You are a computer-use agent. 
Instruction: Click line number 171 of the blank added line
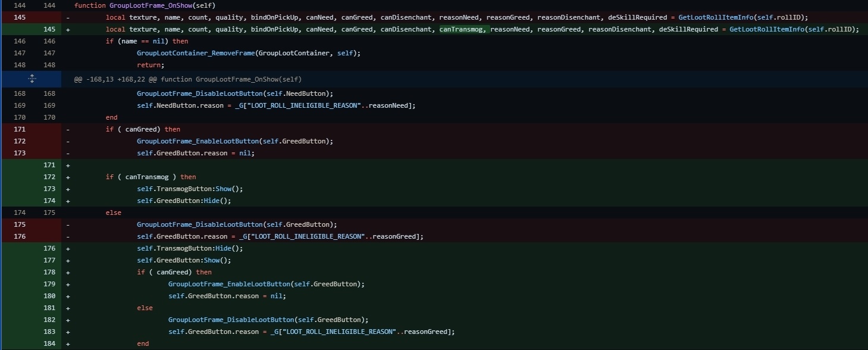[49, 165]
